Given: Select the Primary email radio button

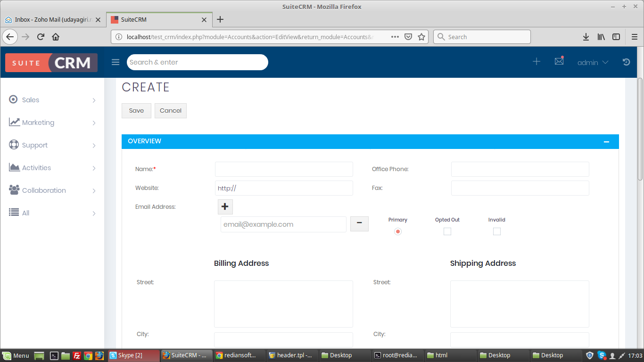Looking at the screenshot, I should [398, 231].
